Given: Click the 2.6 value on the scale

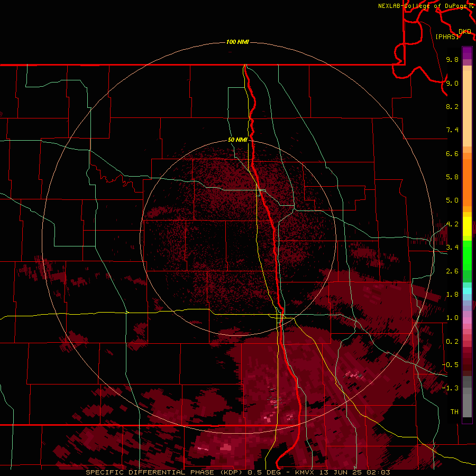Looking at the screenshot, I should 452,271.
